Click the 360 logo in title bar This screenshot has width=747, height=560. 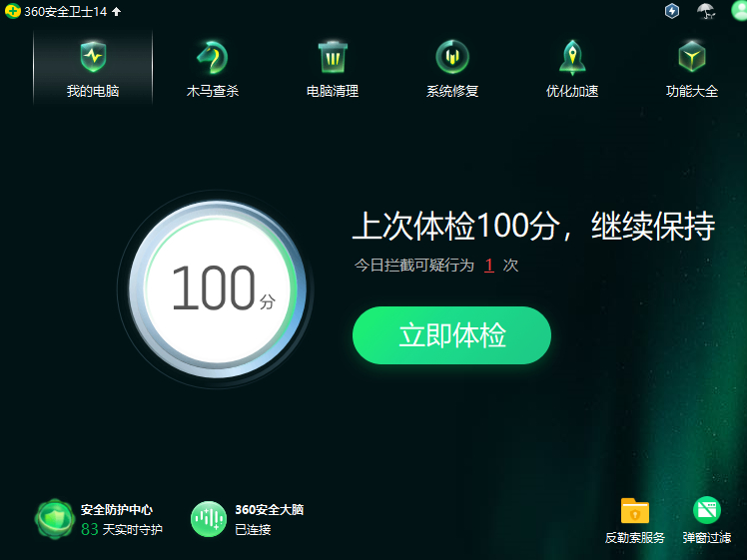pos(13,11)
